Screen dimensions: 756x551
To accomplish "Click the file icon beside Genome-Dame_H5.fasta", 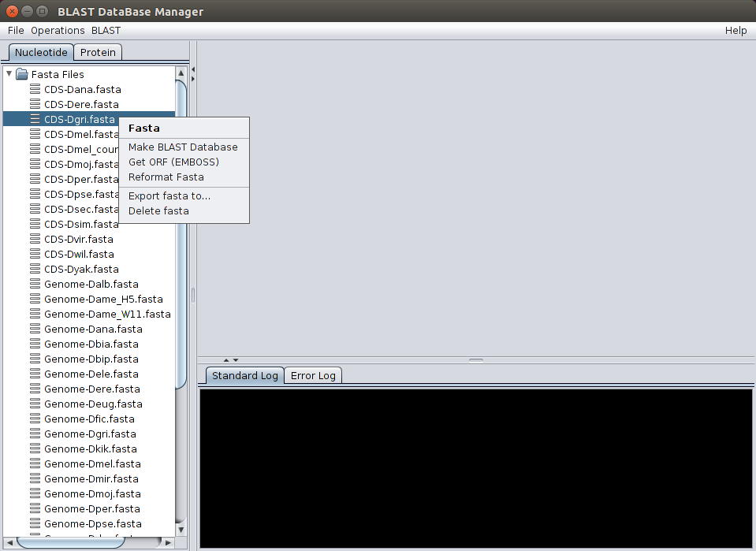I will point(35,299).
